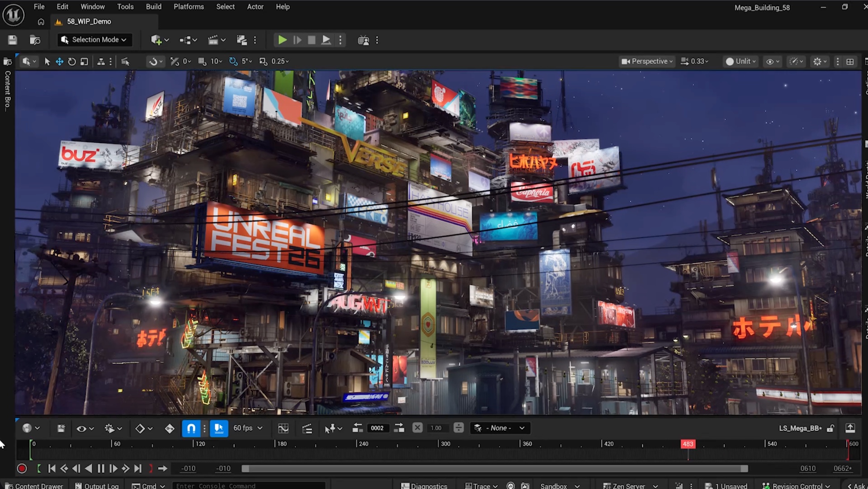
Task: Jump to sequence start with transport button
Action: click(x=52, y=469)
